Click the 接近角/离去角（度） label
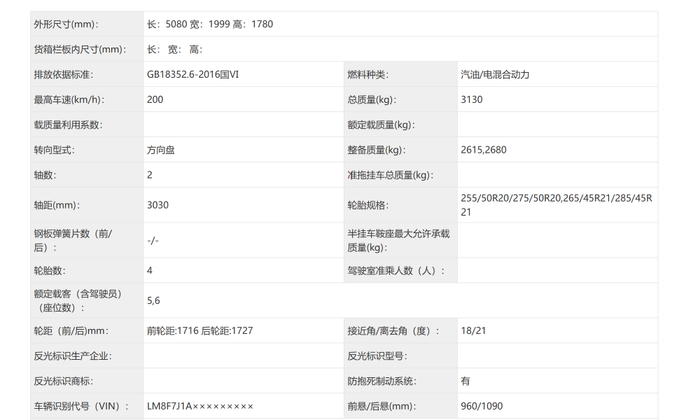The height and width of the screenshot is (420, 700). tap(393, 331)
